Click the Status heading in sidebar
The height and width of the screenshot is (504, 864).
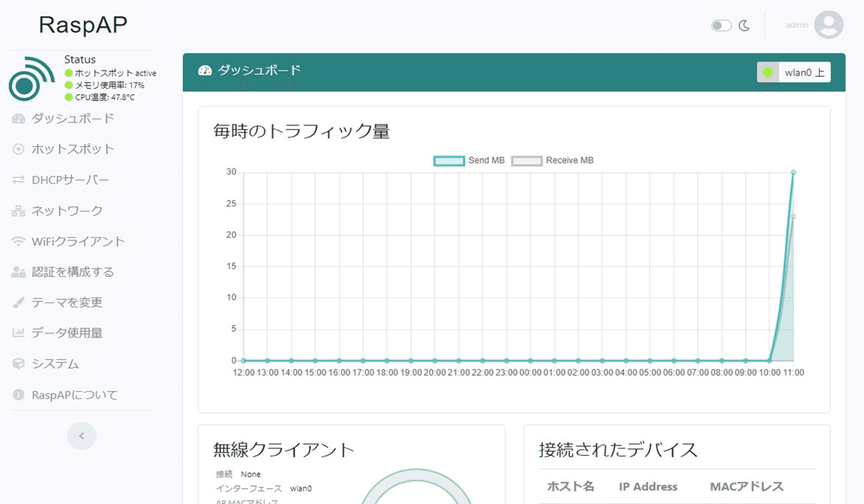pyautogui.click(x=80, y=60)
